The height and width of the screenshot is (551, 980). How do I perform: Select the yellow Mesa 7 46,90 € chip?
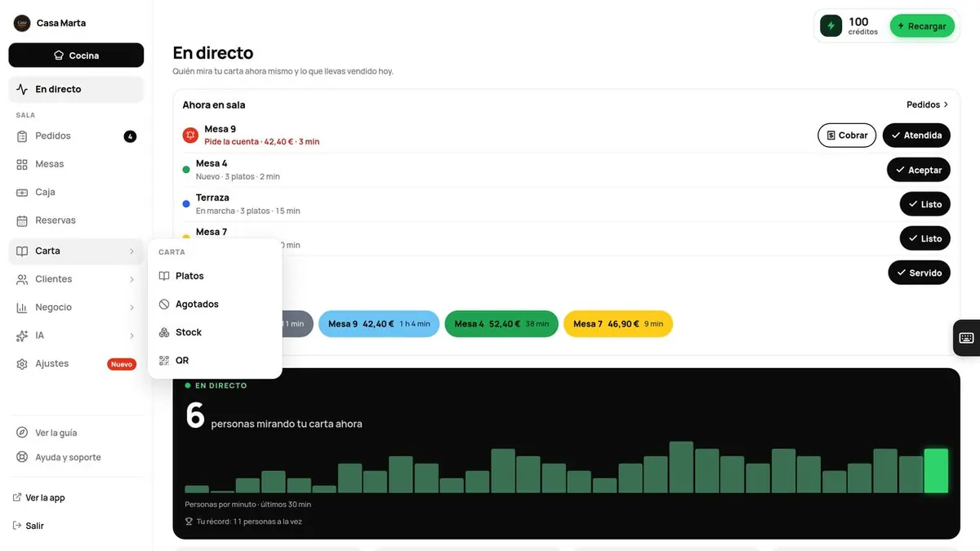[618, 324]
